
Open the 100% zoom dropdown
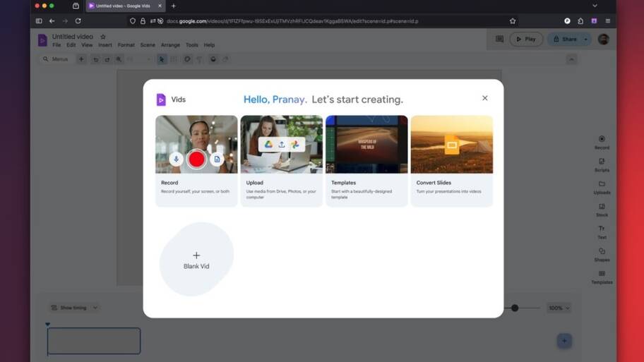pos(559,308)
